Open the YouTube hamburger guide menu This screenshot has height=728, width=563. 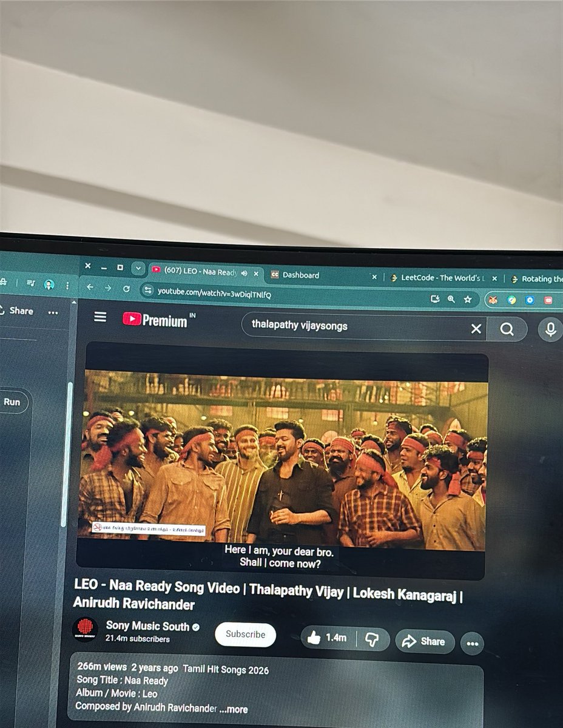click(100, 317)
